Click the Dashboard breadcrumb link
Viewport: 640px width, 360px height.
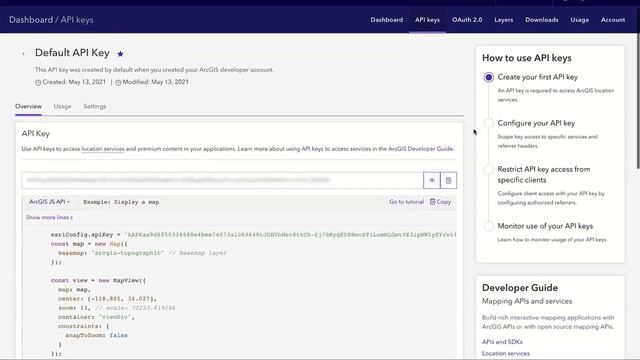[31, 20]
